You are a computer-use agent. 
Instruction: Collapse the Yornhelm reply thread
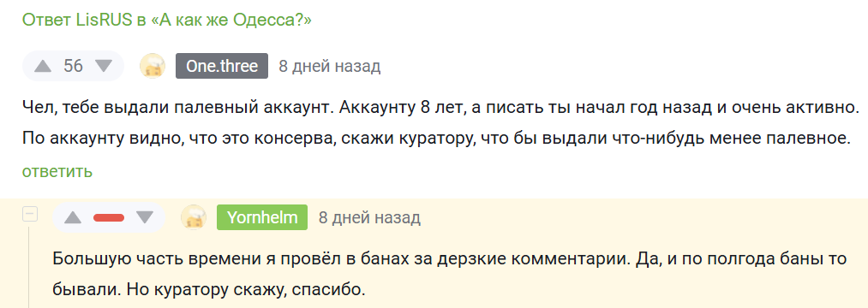point(29,215)
